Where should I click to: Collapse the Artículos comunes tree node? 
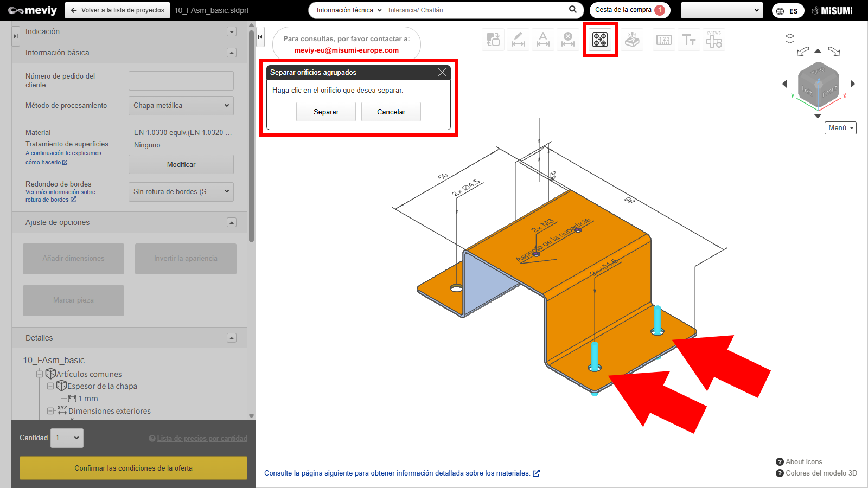pyautogui.click(x=40, y=374)
